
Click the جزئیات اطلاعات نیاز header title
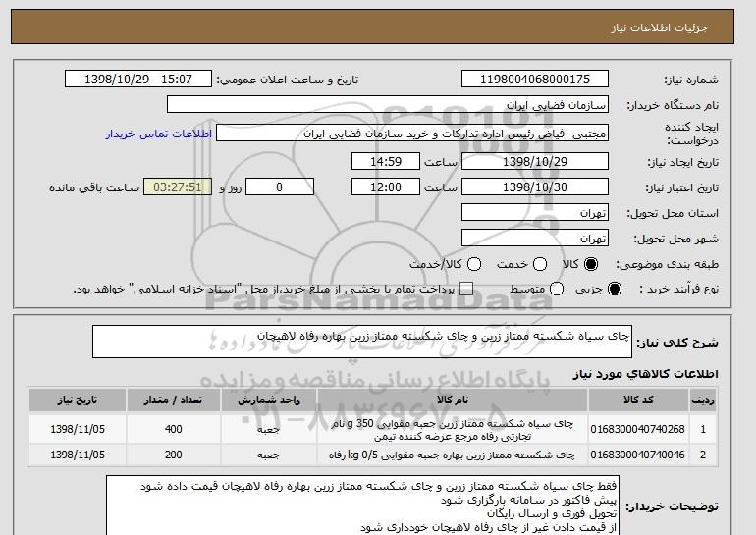point(659,27)
